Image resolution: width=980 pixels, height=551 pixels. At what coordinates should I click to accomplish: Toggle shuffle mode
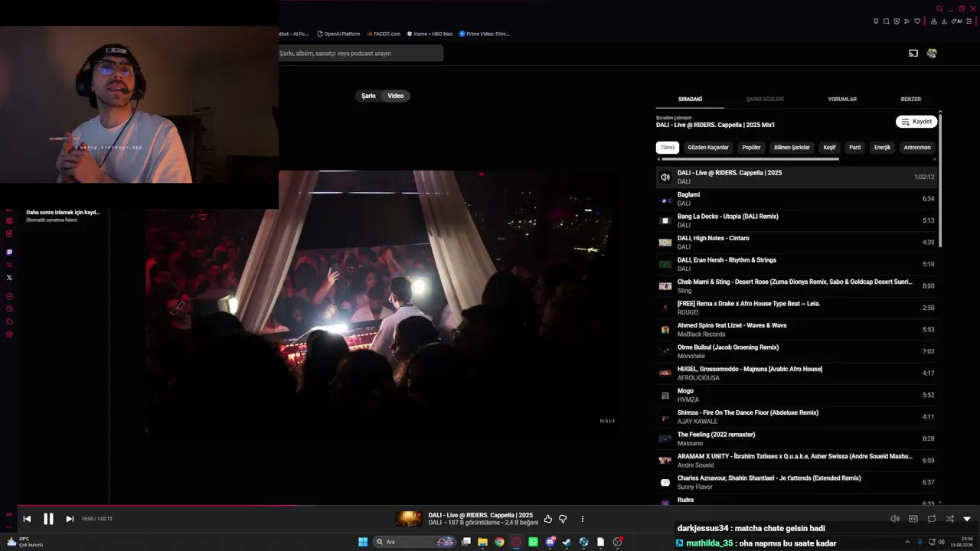click(949, 519)
